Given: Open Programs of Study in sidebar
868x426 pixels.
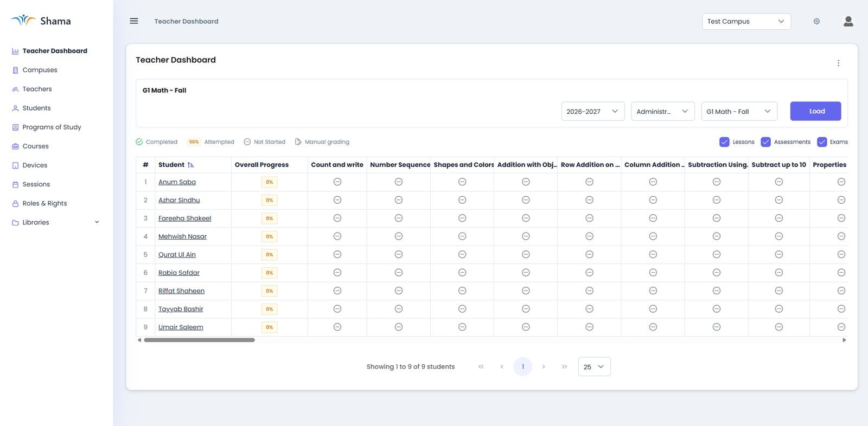Looking at the screenshot, I should (x=52, y=127).
